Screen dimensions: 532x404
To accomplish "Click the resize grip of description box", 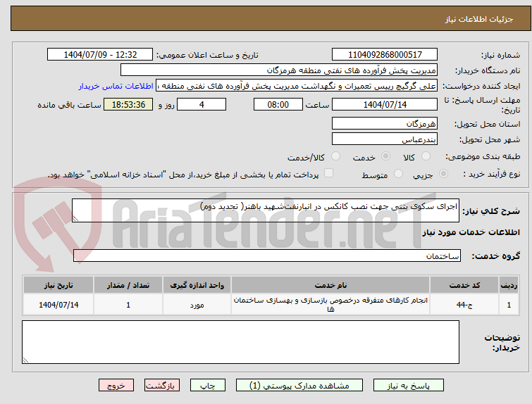I will (x=75, y=219).
